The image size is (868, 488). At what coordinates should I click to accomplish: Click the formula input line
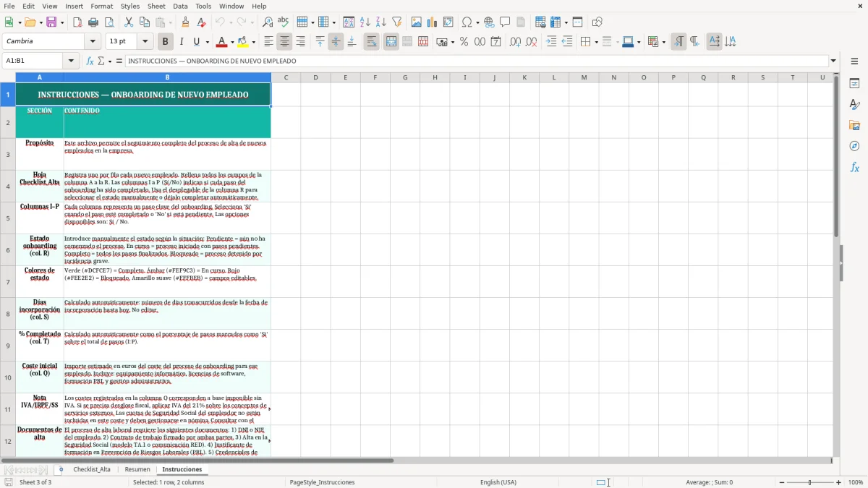click(476, 61)
